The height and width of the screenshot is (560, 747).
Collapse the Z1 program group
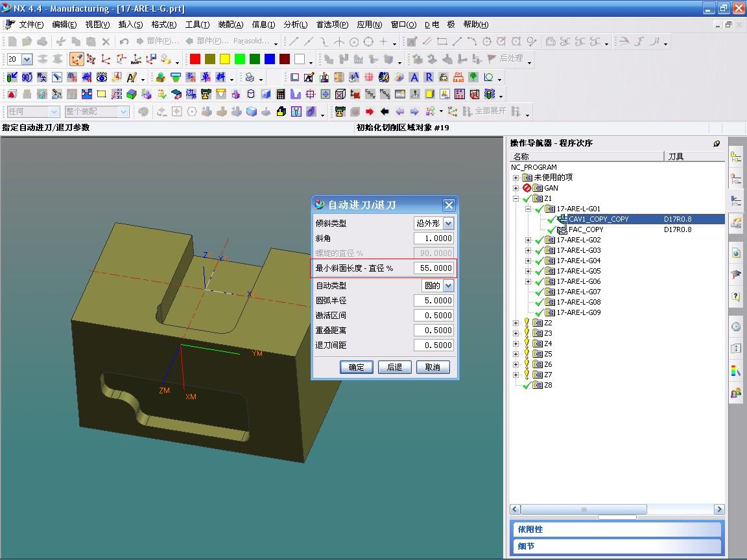[x=516, y=198]
